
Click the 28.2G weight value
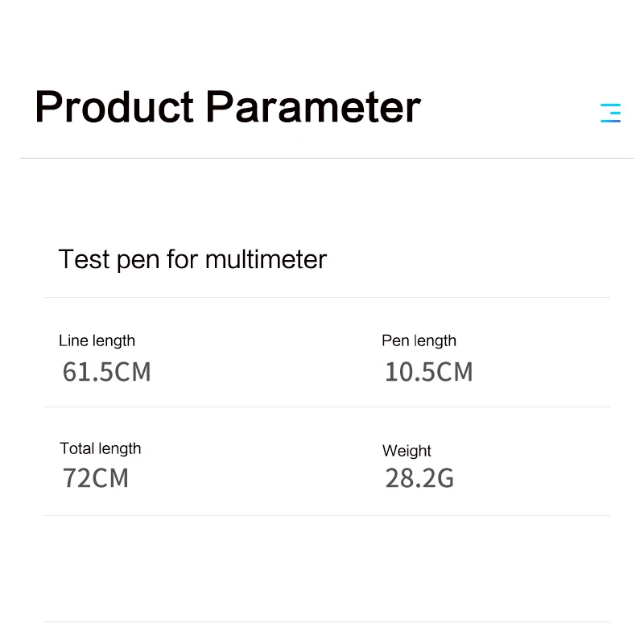(x=419, y=478)
